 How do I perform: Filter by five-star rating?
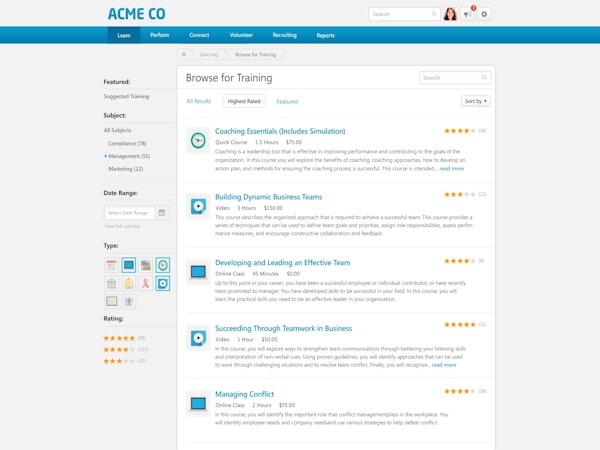pyautogui.click(x=119, y=338)
